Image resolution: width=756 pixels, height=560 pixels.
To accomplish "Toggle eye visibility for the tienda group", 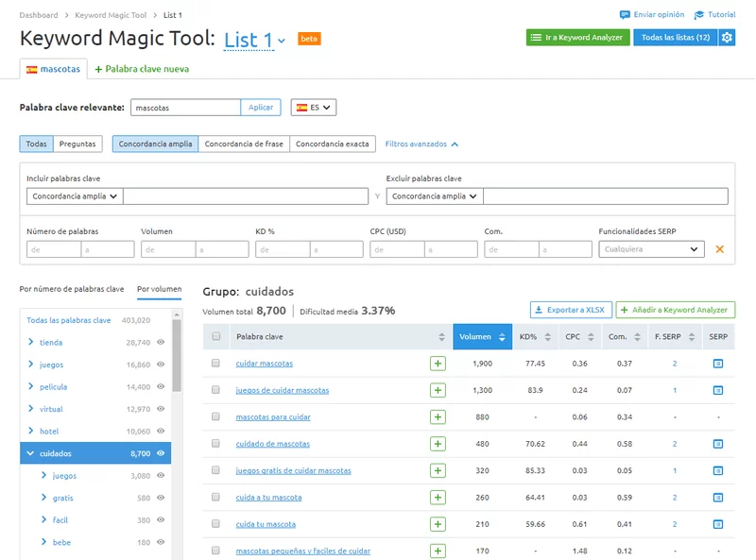I will pyautogui.click(x=161, y=342).
